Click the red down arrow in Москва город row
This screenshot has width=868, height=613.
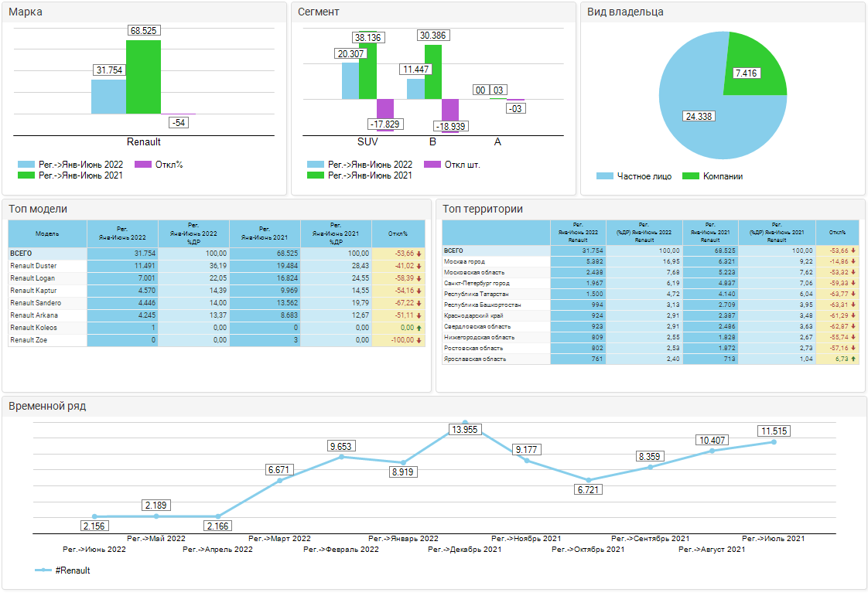coord(853,261)
